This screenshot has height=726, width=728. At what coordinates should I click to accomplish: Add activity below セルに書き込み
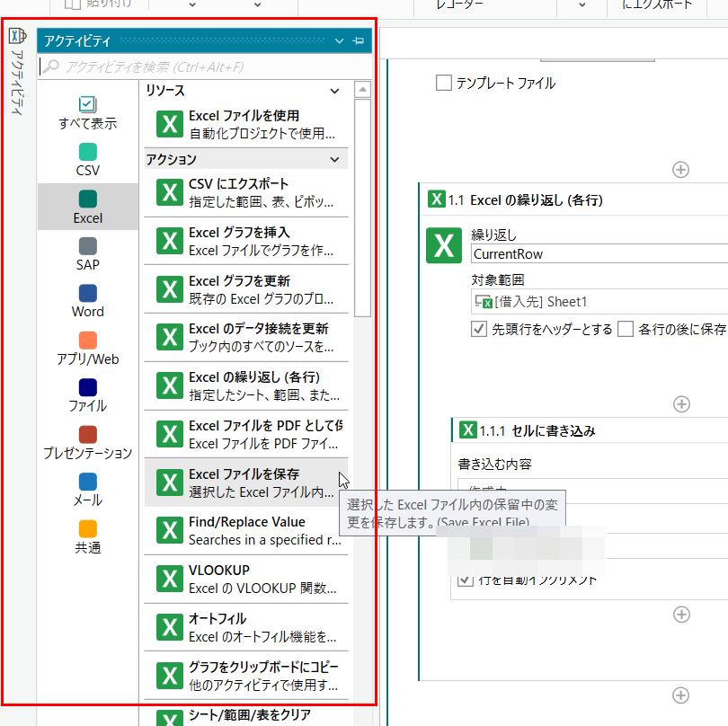coord(681,615)
